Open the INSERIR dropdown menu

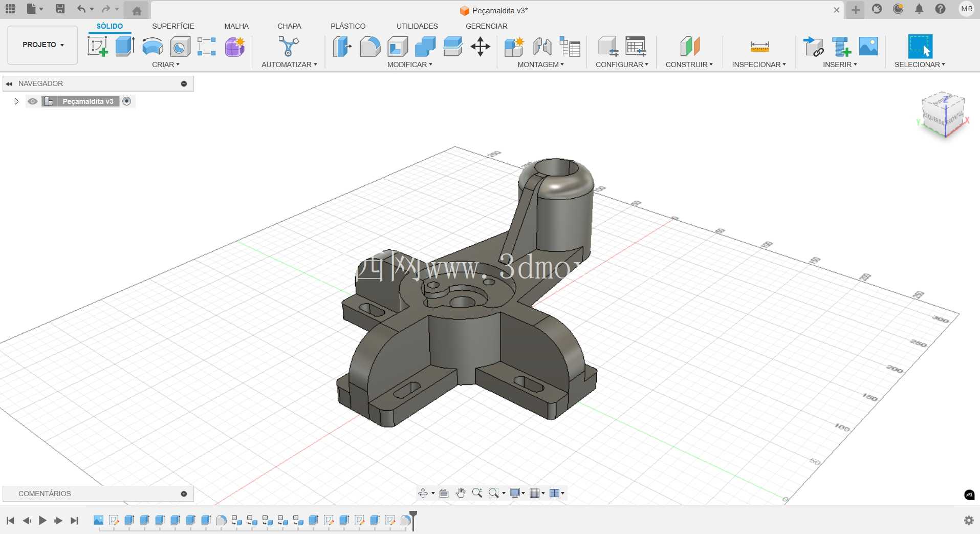[x=840, y=65]
